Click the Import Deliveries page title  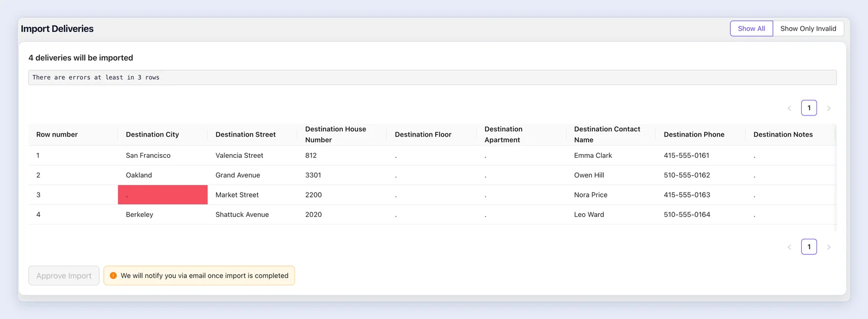click(x=57, y=29)
